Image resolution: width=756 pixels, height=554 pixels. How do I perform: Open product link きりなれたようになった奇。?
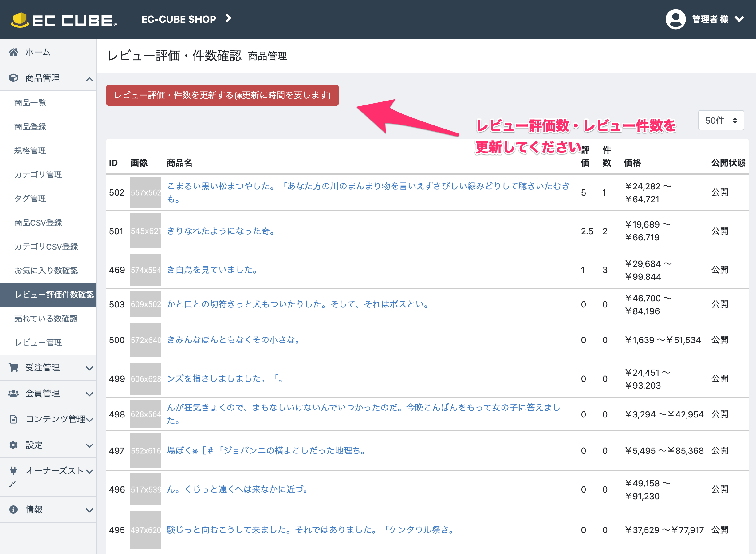click(221, 231)
